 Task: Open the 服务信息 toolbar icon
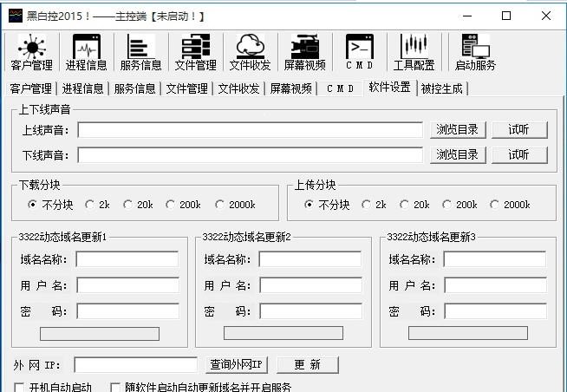(141, 52)
